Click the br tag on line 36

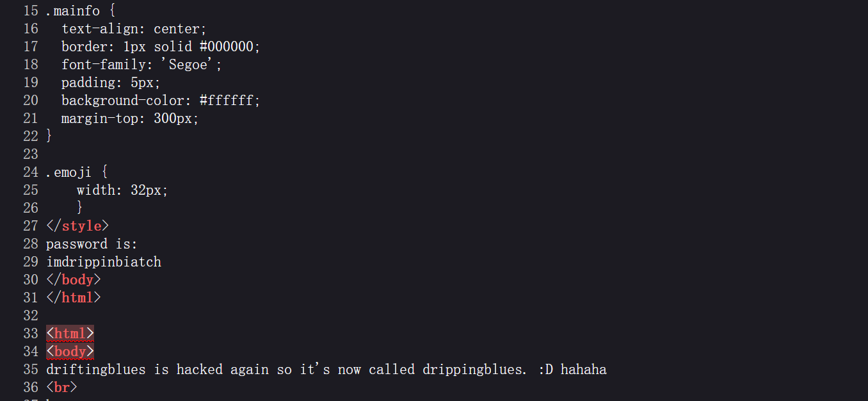(x=61, y=388)
